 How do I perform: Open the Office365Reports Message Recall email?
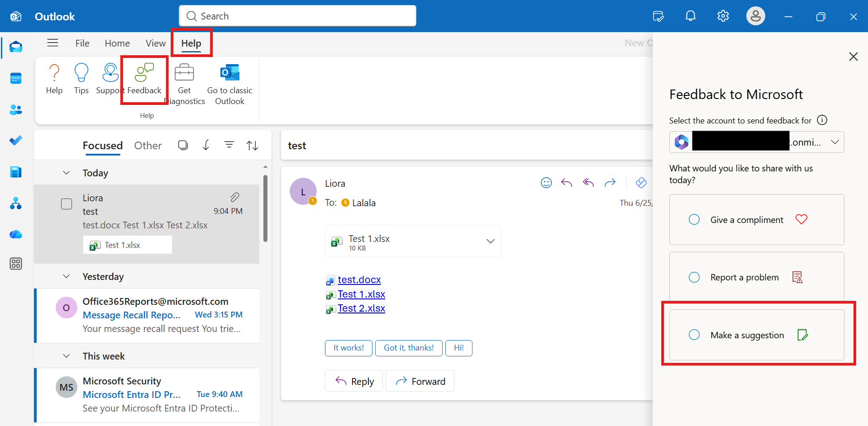pyautogui.click(x=148, y=315)
